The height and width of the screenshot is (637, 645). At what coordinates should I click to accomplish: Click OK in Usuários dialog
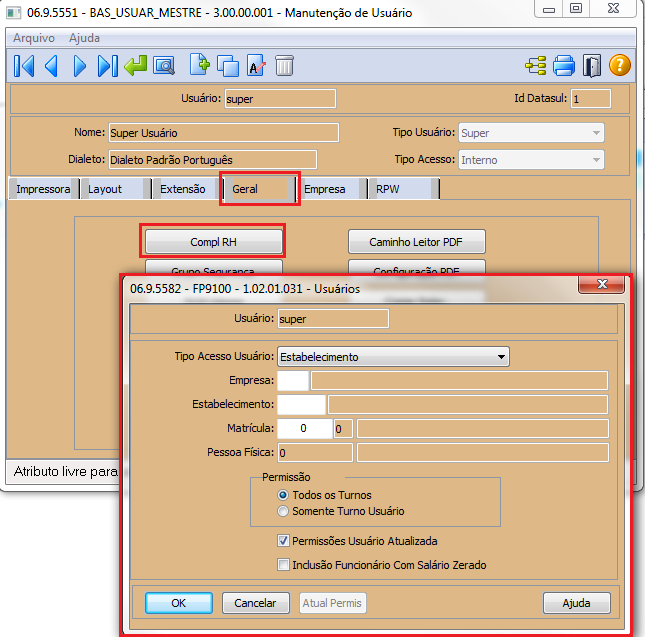(179, 603)
